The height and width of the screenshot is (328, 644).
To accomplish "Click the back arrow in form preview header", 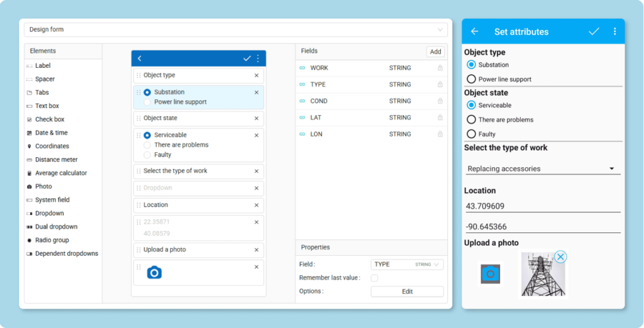I will (139, 58).
